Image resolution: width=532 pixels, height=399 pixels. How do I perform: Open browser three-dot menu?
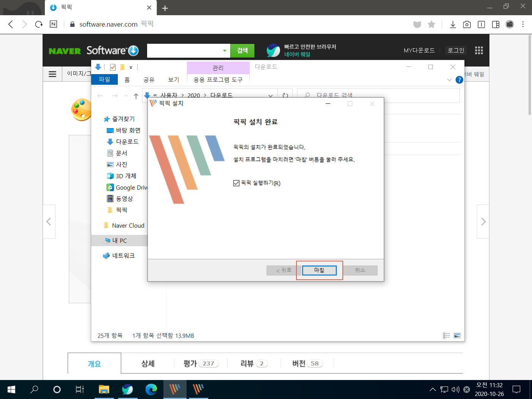[x=523, y=24]
